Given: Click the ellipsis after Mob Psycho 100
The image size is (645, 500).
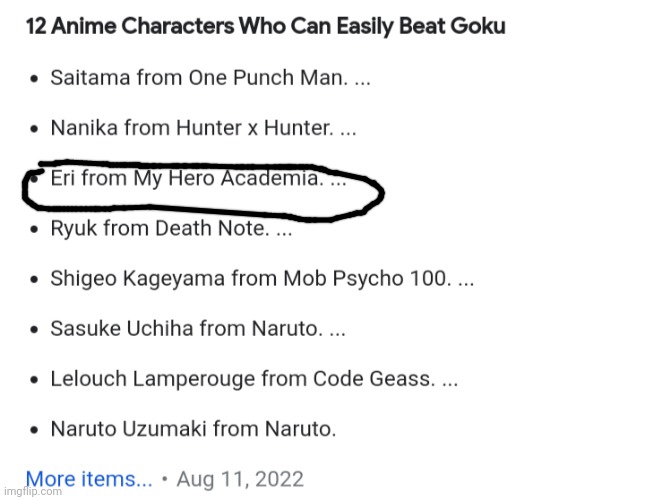Looking at the screenshot, I should tap(466, 284).
